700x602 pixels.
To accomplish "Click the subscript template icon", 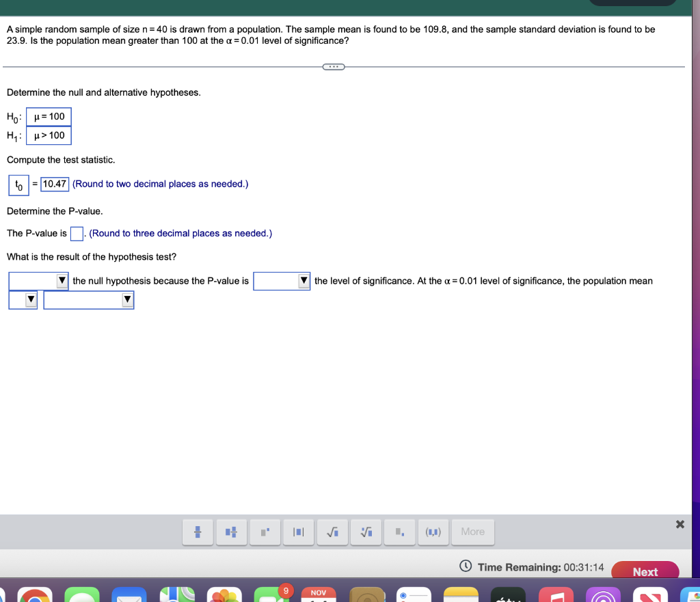I will pos(399,532).
